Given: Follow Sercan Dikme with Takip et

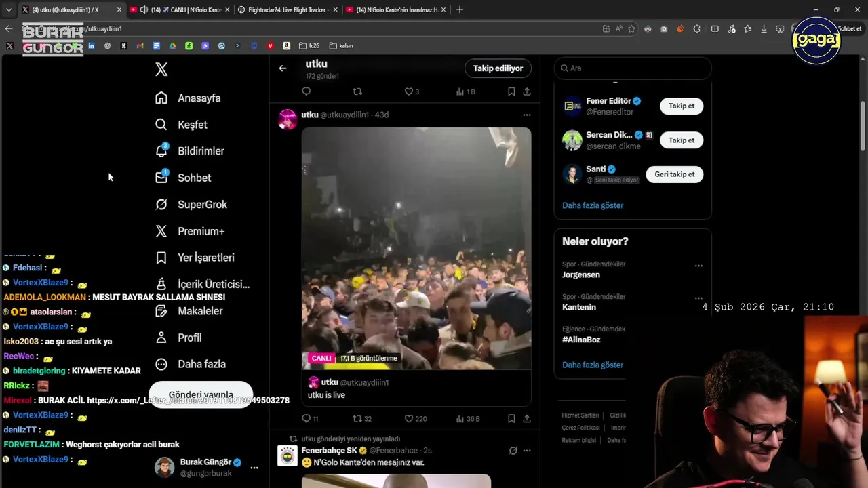Looking at the screenshot, I should (682, 140).
